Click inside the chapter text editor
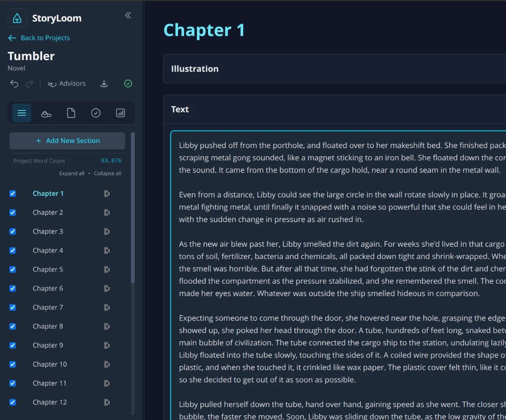 [338, 275]
